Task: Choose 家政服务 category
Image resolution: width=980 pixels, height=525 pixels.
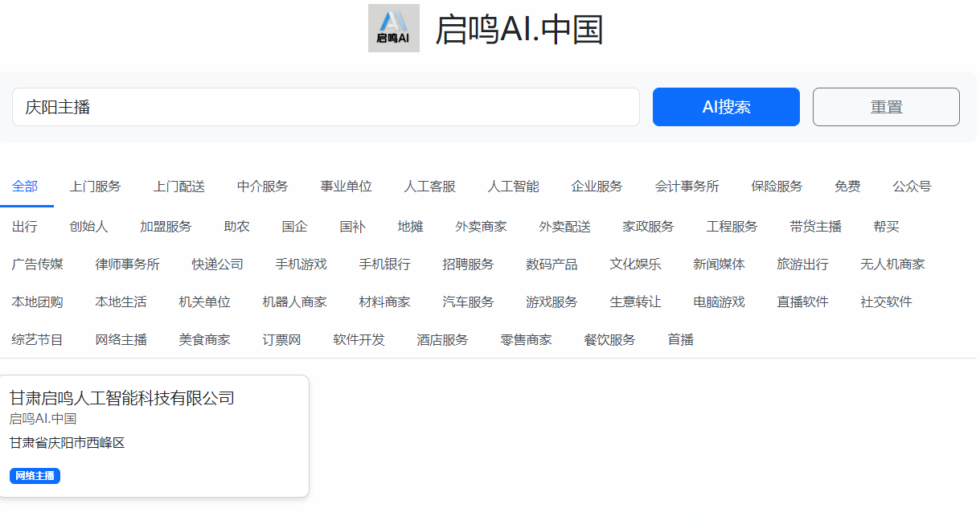Action: coord(649,227)
